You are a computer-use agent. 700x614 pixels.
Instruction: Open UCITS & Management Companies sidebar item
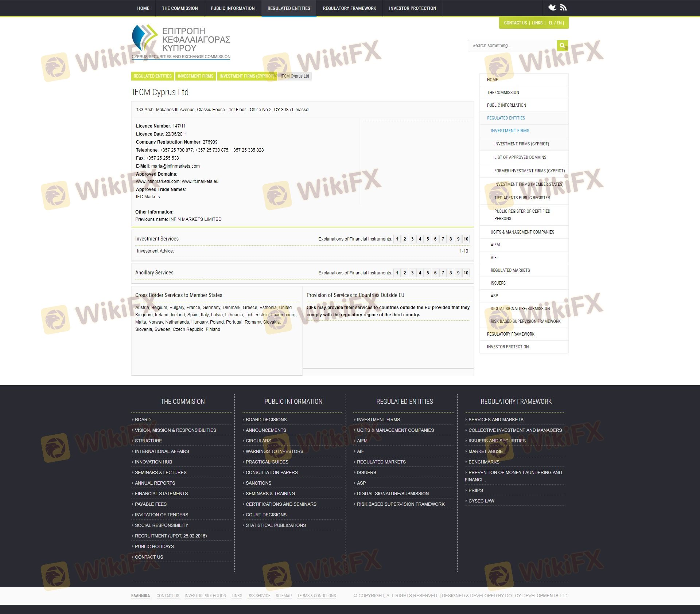522,232
